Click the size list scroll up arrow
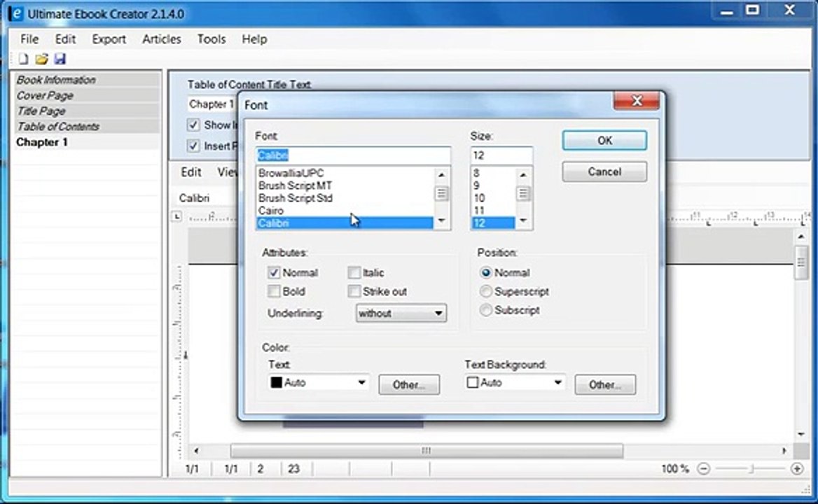 click(523, 174)
